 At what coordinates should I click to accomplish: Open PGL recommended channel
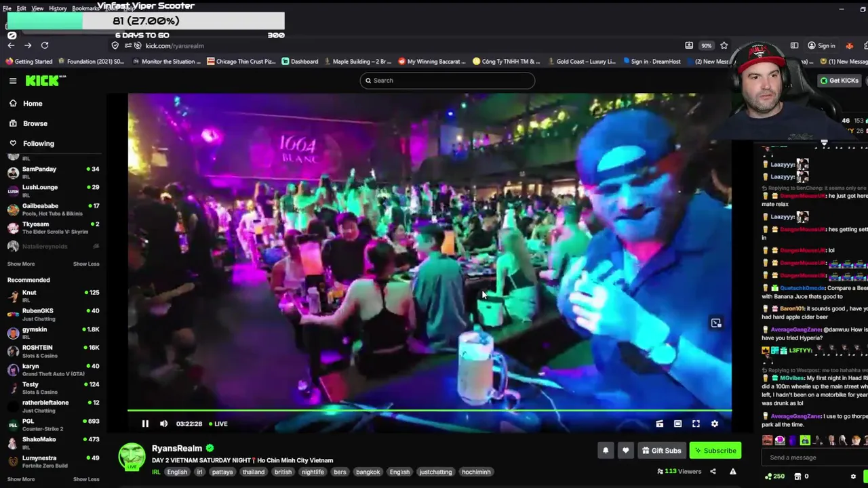(53, 424)
